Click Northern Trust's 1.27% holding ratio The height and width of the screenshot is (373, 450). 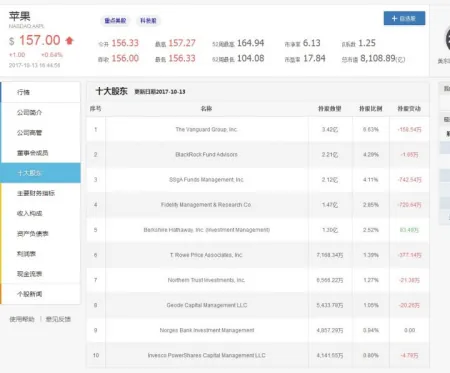371,280
